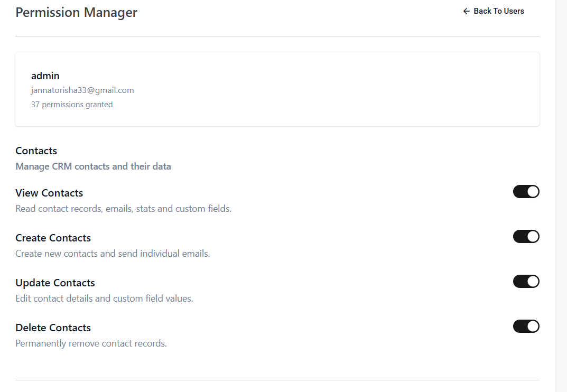Disable the Create Contacts permission switch
The width and height of the screenshot is (567, 392).
tap(526, 237)
